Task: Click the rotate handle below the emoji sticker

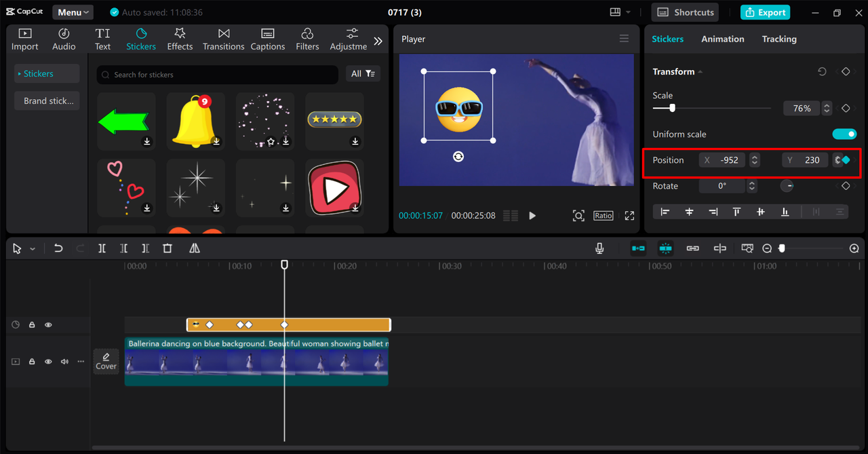Action: pyautogui.click(x=458, y=157)
